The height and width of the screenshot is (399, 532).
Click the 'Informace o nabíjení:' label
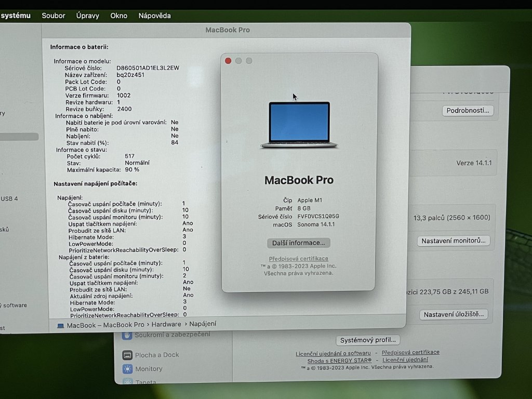(84, 116)
